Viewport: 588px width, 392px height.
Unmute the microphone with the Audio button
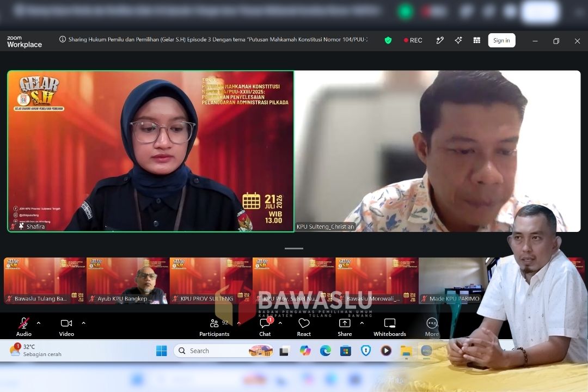(x=23, y=327)
